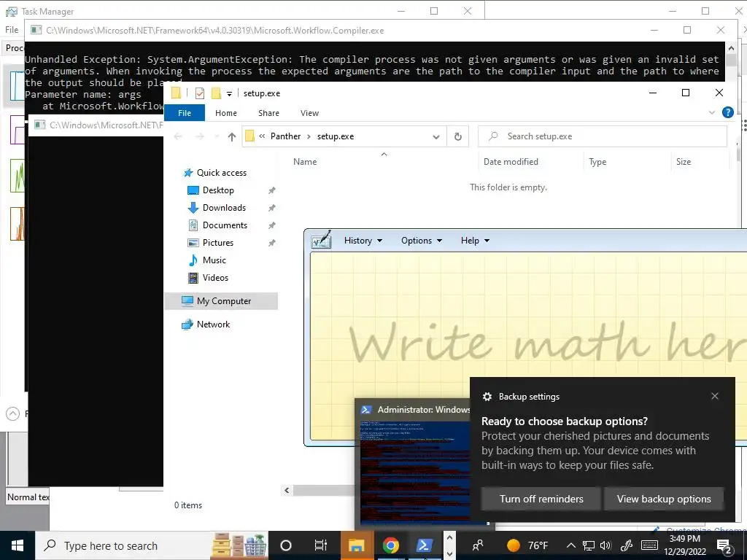Click the volume speaker icon in the tray
The width and height of the screenshot is (747, 560).
pos(605,545)
